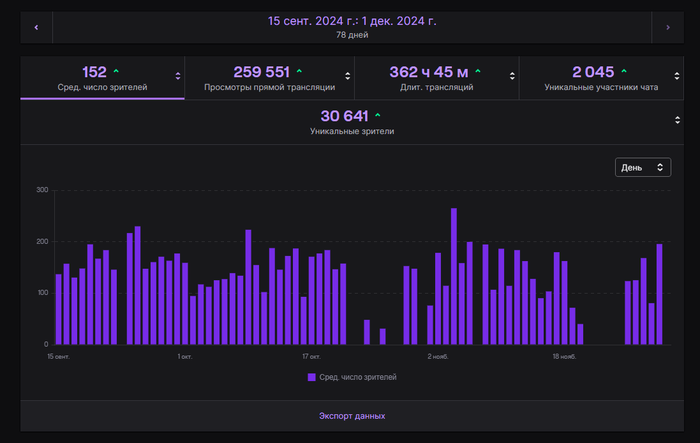Select the Уникальные участники чата tab
This screenshot has height=443, width=700.
point(601,78)
